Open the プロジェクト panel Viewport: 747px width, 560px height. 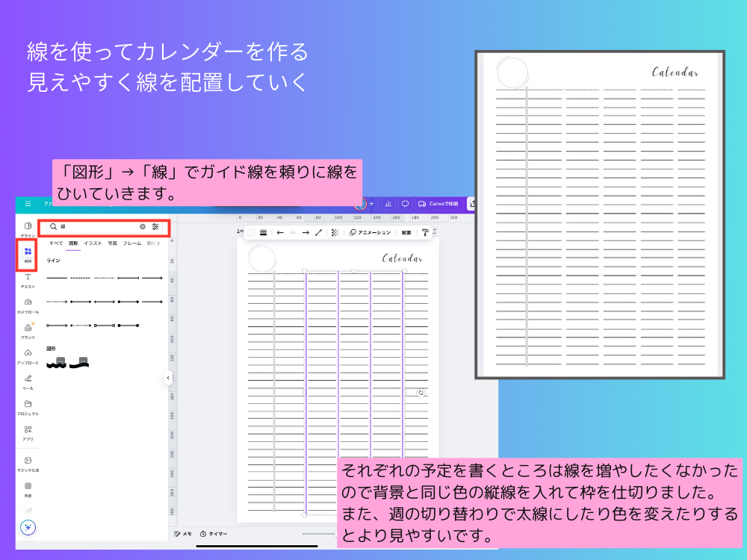27,403
